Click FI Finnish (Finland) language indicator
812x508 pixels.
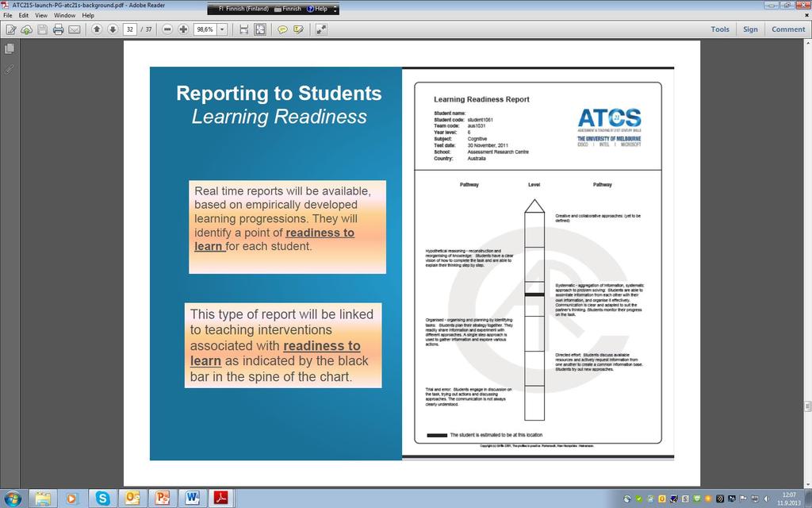pyautogui.click(x=243, y=9)
